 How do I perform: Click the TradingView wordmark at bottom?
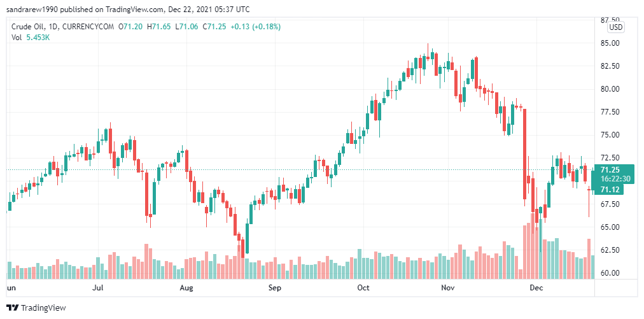43,308
